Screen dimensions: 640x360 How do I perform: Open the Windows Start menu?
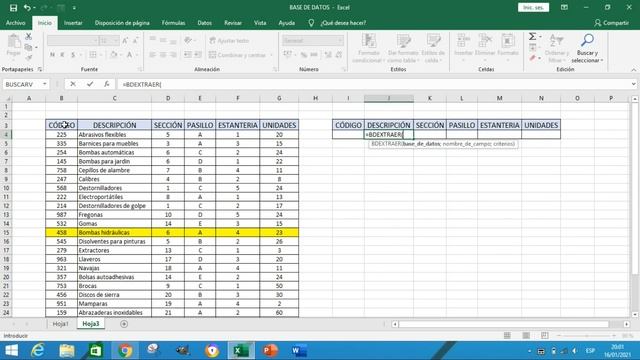[11, 351]
